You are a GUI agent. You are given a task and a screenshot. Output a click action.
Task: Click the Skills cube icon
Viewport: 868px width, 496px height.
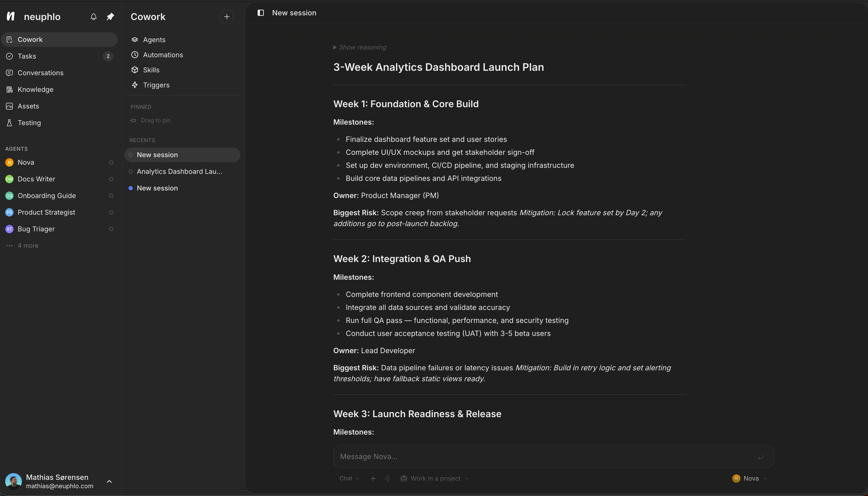(x=135, y=70)
